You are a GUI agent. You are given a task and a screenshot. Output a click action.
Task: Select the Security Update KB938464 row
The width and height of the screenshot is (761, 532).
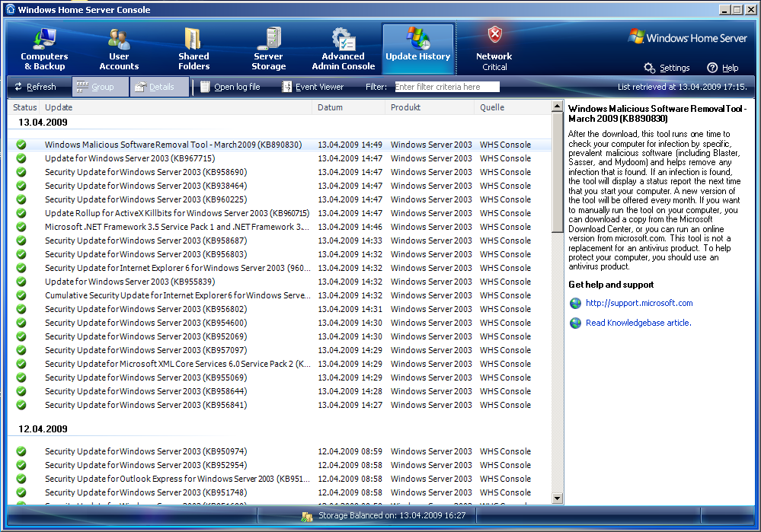pos(279,186)
